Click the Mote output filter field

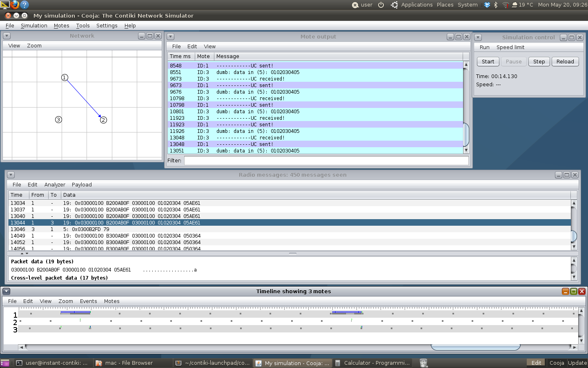(x=326, y=161)
